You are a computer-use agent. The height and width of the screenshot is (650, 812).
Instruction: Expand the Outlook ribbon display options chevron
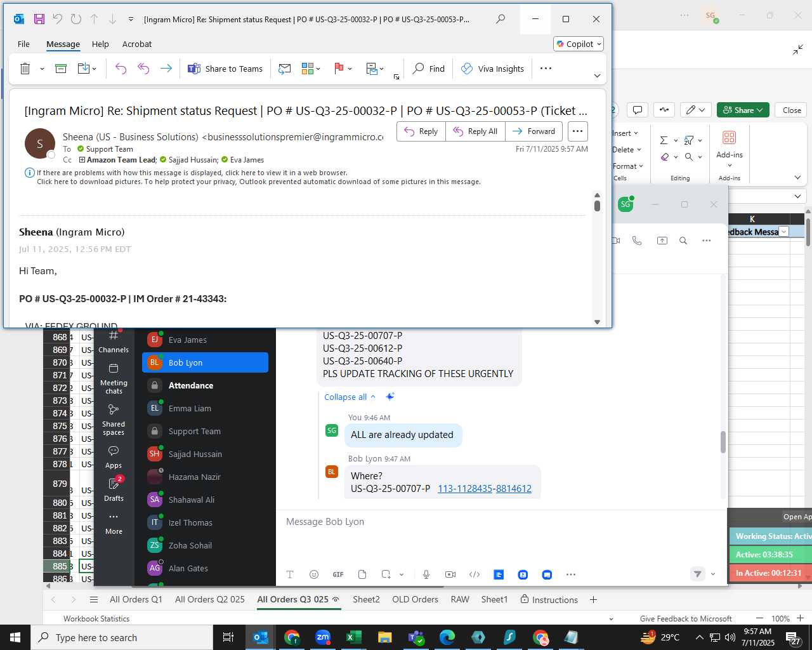pyautogui.click(x=597, y=76)
